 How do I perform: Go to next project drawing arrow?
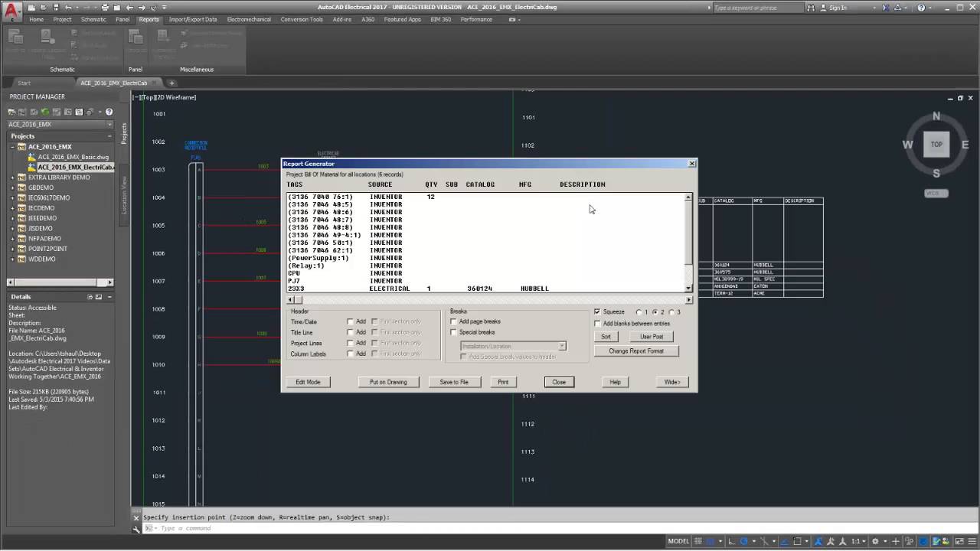coord(142,8)
